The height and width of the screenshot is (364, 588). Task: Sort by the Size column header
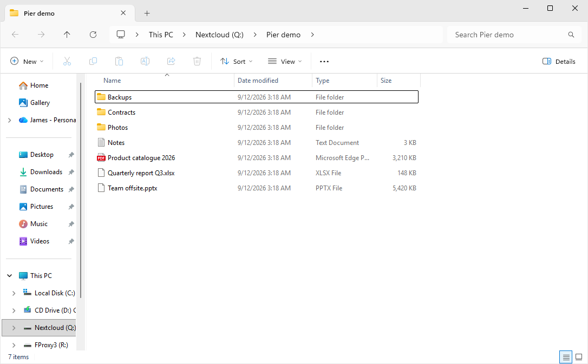[398, 81]
